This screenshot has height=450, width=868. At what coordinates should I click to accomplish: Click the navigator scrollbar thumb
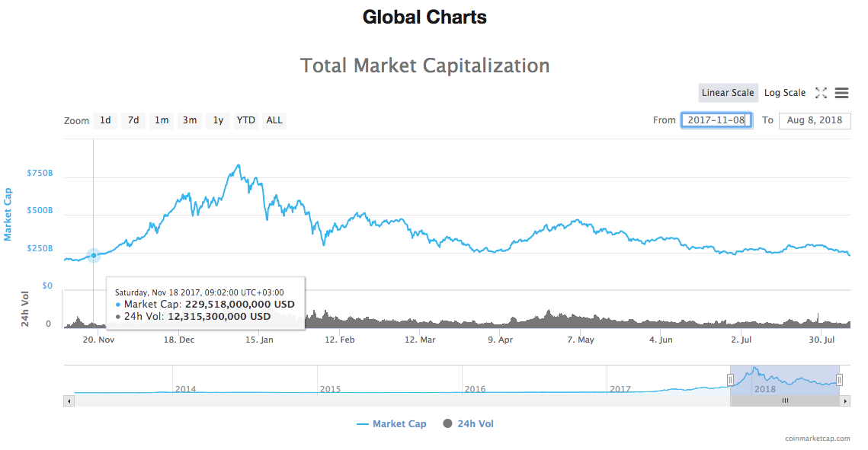coord(785,400)
